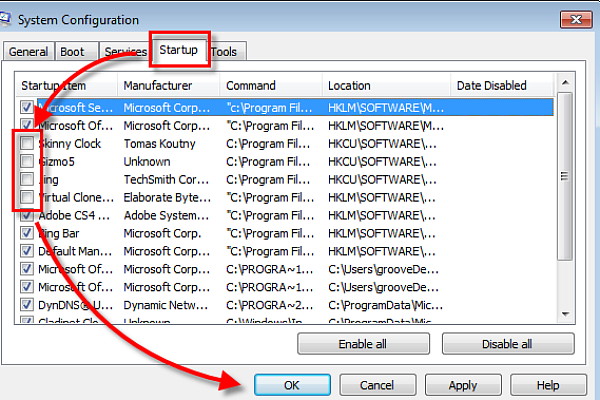The height and width of the screenshot is (400, 600).
Task: Click the scrollbar up arrow
Action: click(565, 83)
